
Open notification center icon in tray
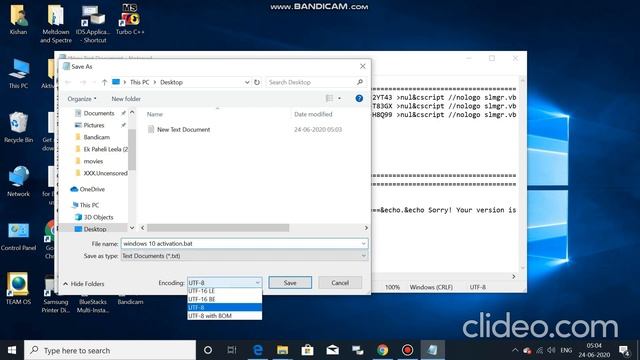(624, 350)
